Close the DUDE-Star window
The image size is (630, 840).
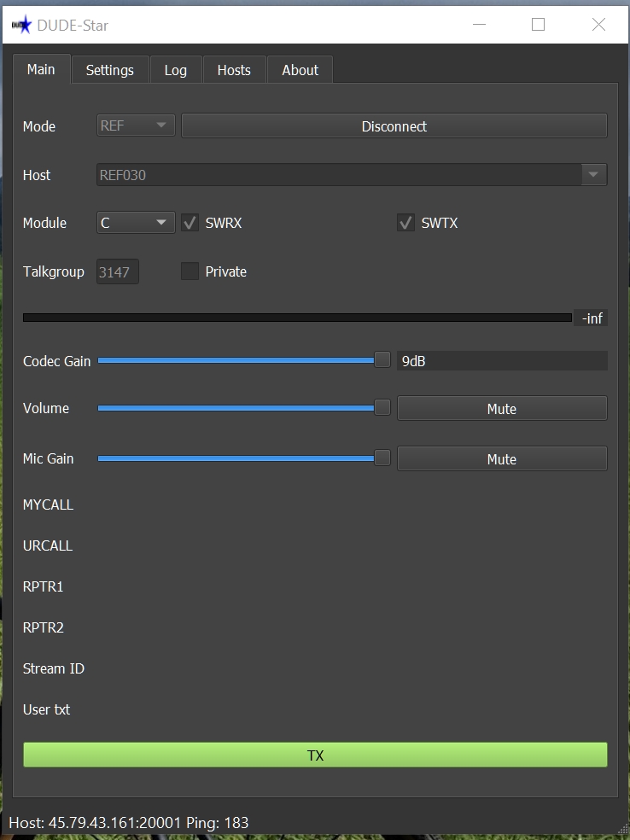(x=598, y=25)
